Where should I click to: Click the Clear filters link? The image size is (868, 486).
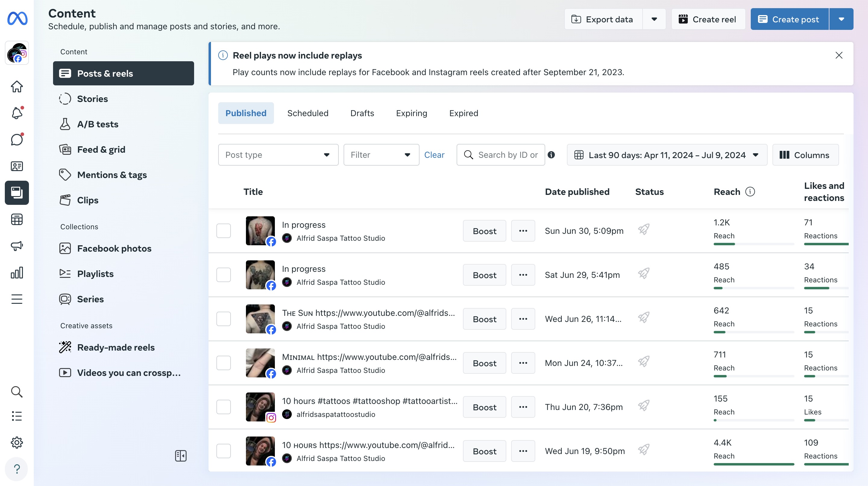(x=434, y=155)
